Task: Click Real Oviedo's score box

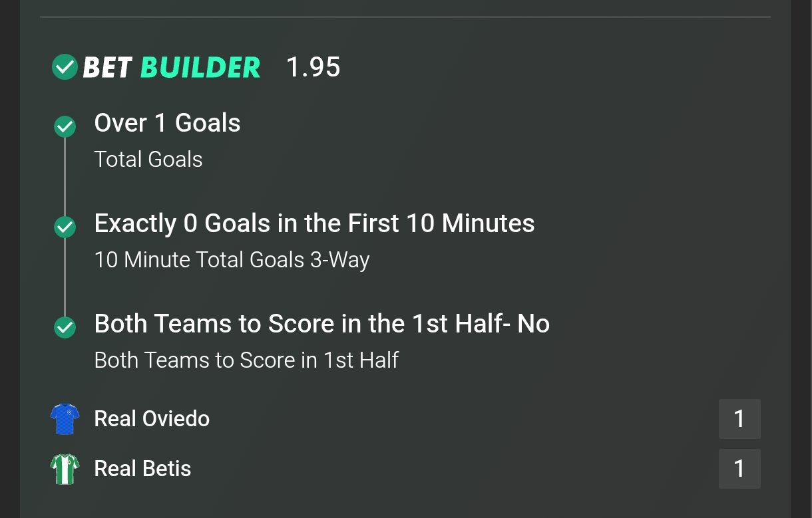Action: tap(739, 419)
